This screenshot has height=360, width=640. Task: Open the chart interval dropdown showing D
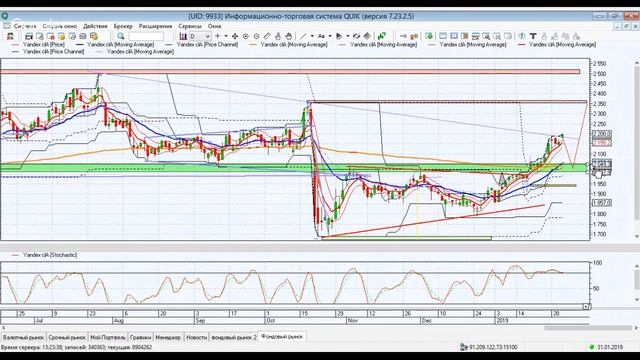(200, 36)
